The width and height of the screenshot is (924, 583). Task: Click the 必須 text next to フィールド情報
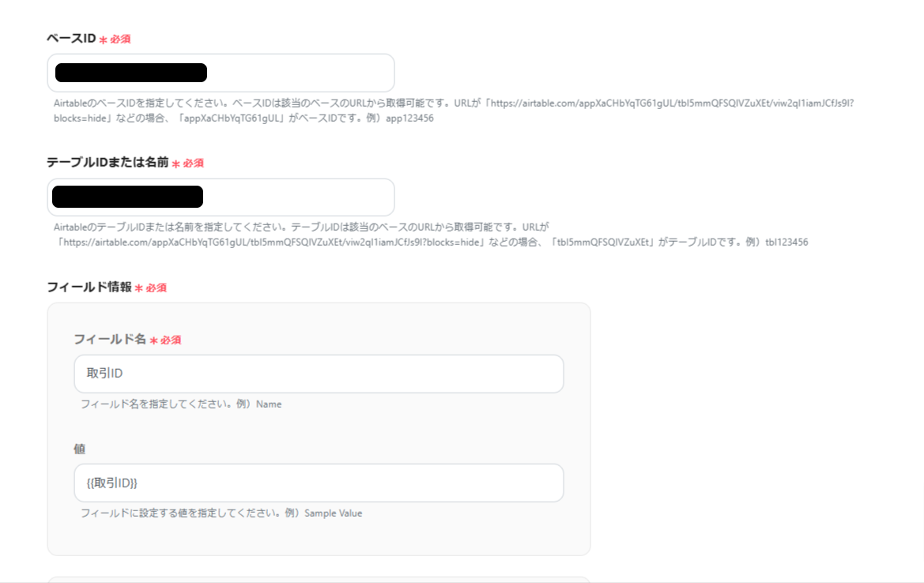pyautogui.click(x=157, y=288)
